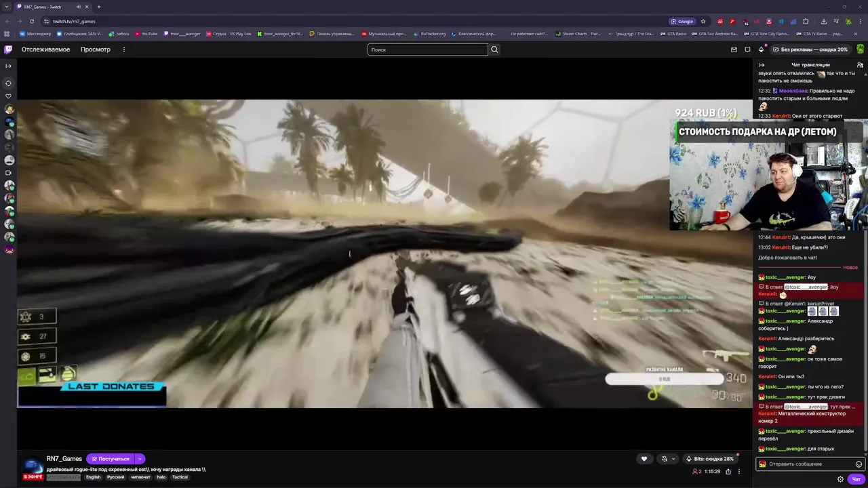868x488 pixels.
Task: Open the RuTracker.org bookmark
Action: pyautogui.click(x=430, y=33)
